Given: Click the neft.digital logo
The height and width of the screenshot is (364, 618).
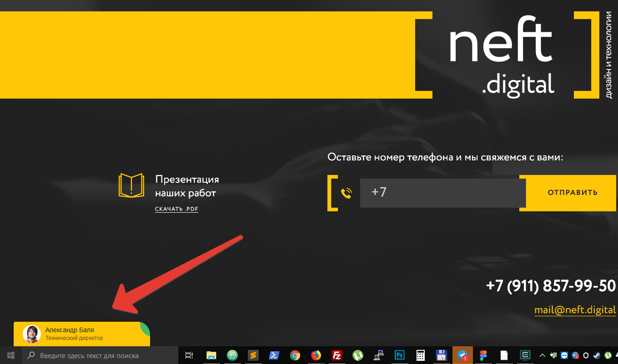Looking at the screenshot, I should point(505,55).
